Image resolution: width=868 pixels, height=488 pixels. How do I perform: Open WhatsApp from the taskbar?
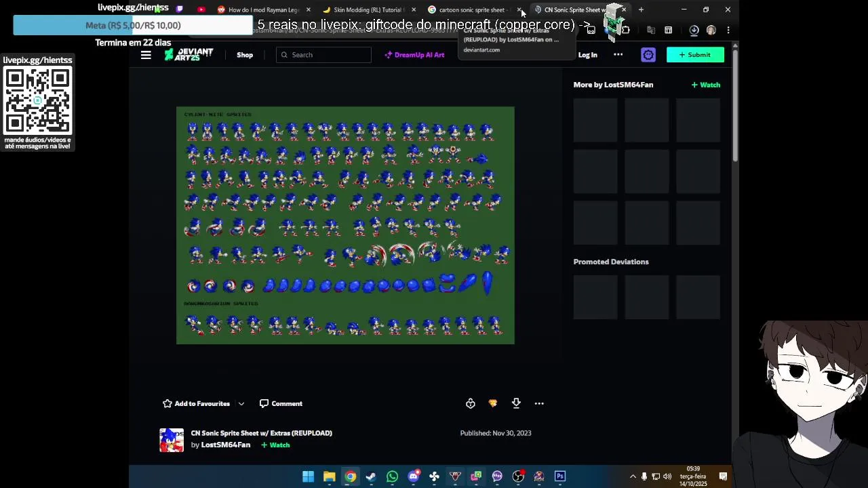pos(392,476)
